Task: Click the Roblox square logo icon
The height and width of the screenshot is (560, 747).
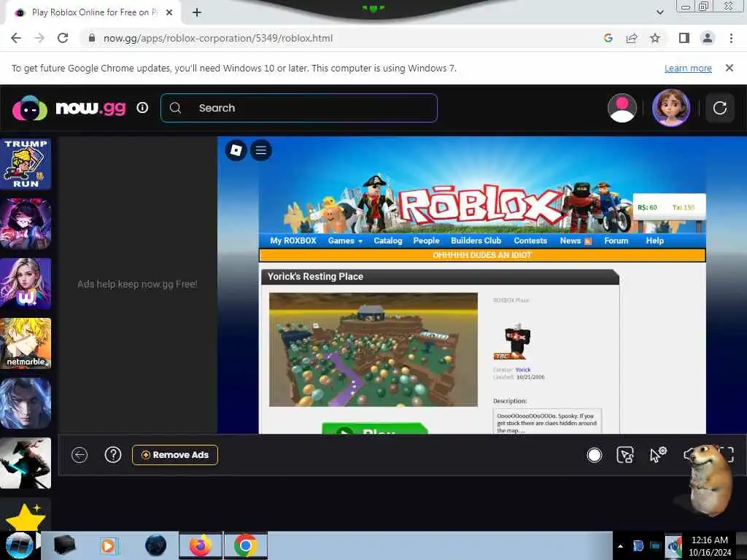Action: point(236,150)
